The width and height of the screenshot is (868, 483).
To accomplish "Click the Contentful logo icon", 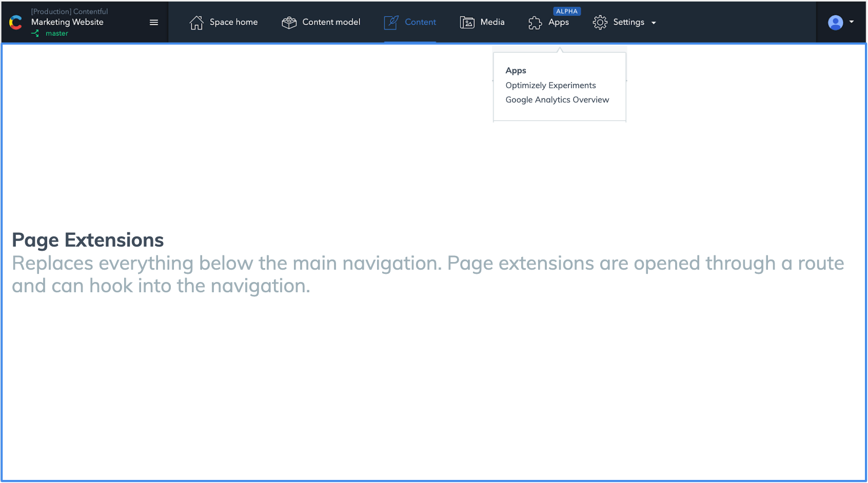I will tap(15, 22).
